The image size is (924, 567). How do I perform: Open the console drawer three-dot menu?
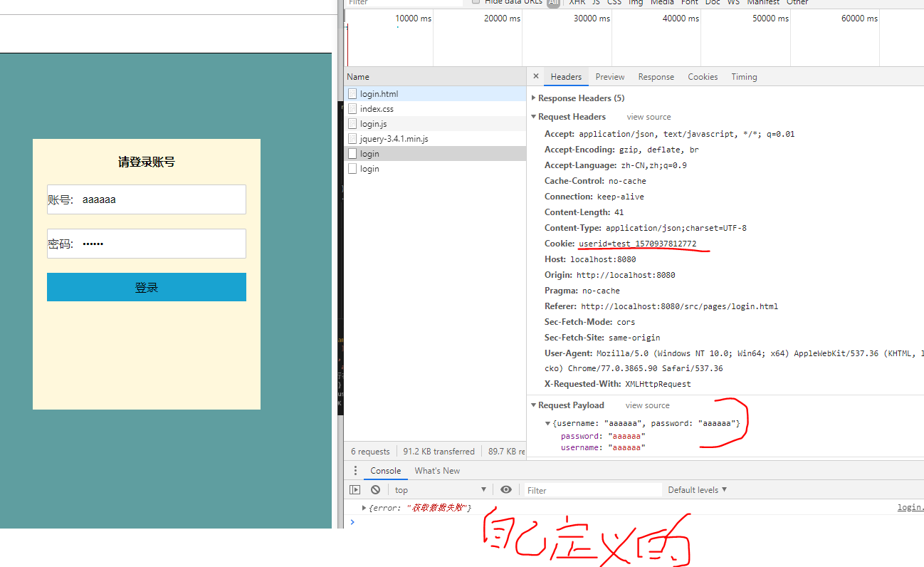[355, 470]
